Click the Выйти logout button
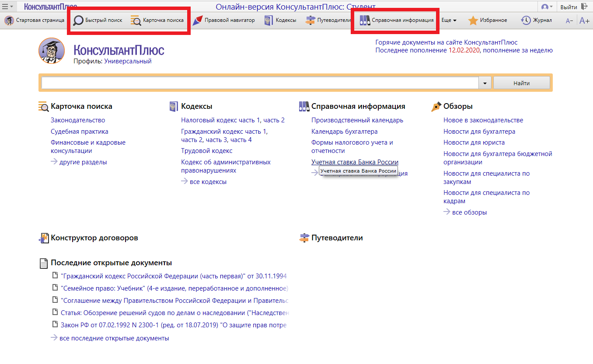 pos(569,7)
